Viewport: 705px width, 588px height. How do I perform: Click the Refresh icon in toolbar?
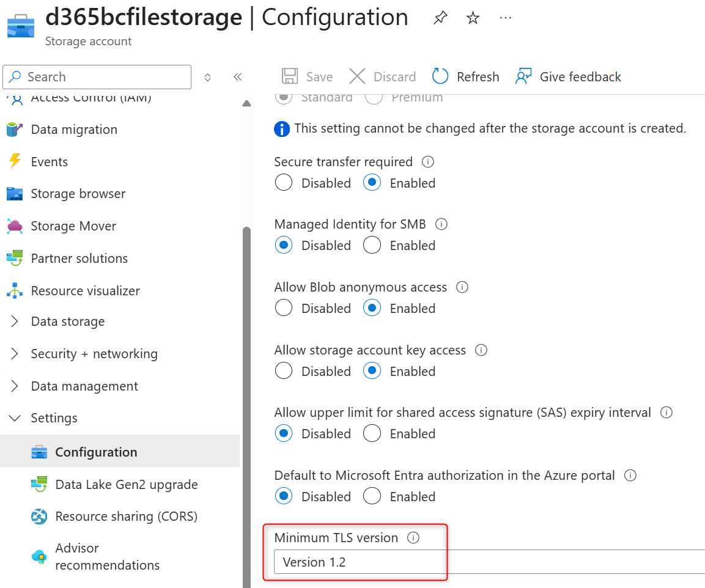coord(440,76)
